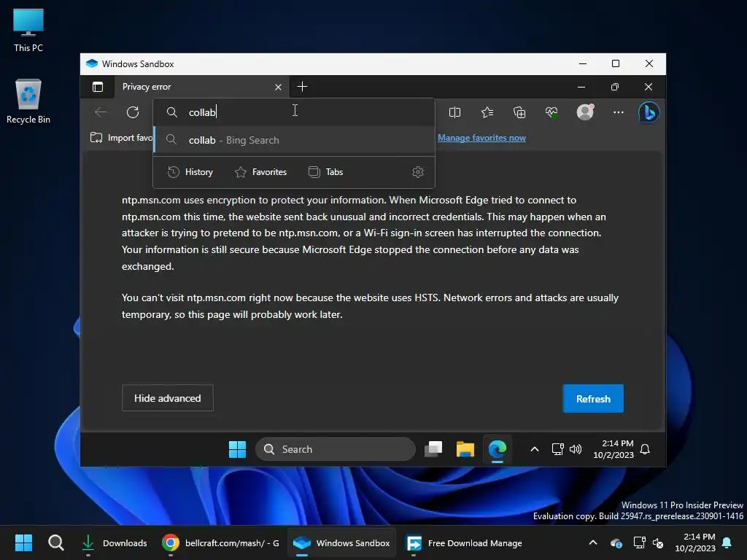747x560 pixels.
Task: Open address bar suggestion settings gear
Action: click(x=418, y=172)
